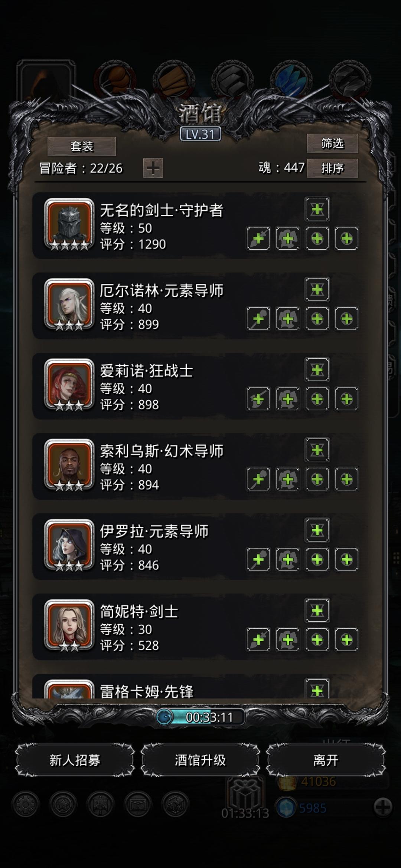Add armor to 简妮特·剑士
Viewport: 401px width, 868px height.
pyautogui.click(x=288, y=640)
